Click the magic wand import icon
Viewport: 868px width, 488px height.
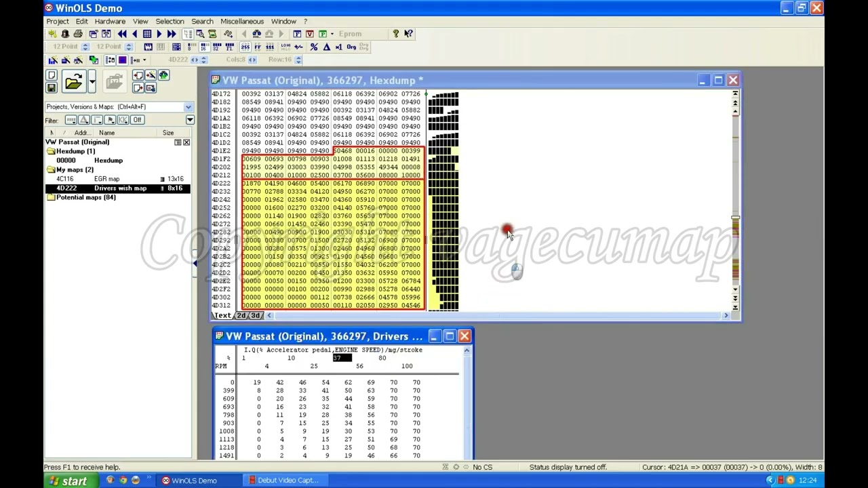pyautogui.click(x=150, y=75)
